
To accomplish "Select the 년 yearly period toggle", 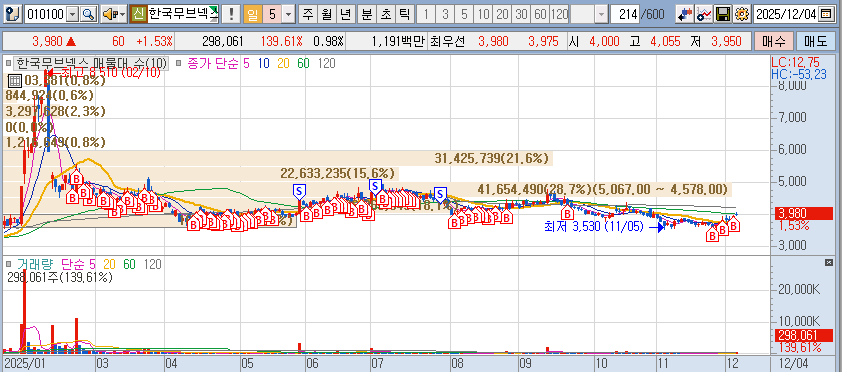I will (x=346, y=14).
